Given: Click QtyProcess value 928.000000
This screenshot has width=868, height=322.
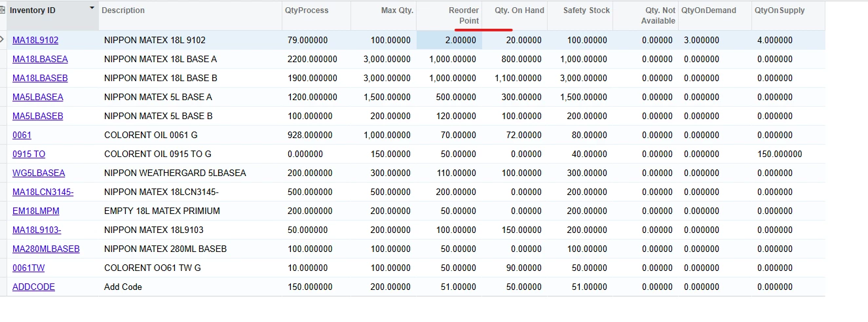Looking at the screenshot, I should coord(310,135).
